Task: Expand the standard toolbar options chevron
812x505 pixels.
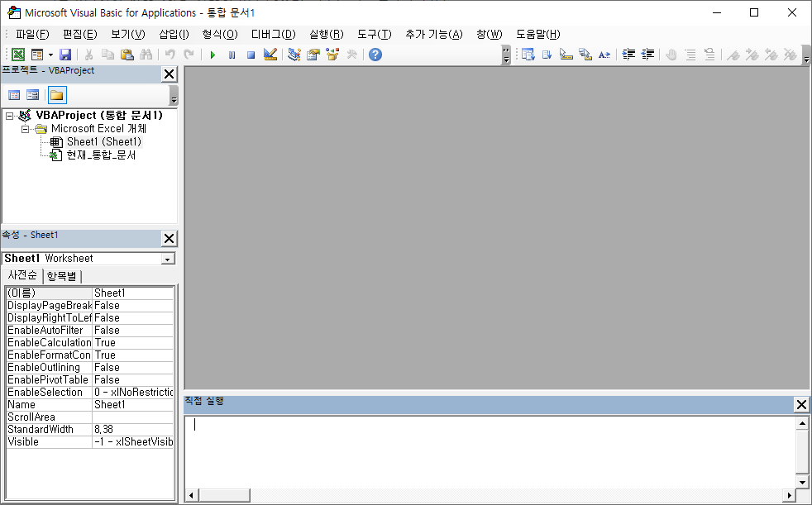Action: coord(506,55)
